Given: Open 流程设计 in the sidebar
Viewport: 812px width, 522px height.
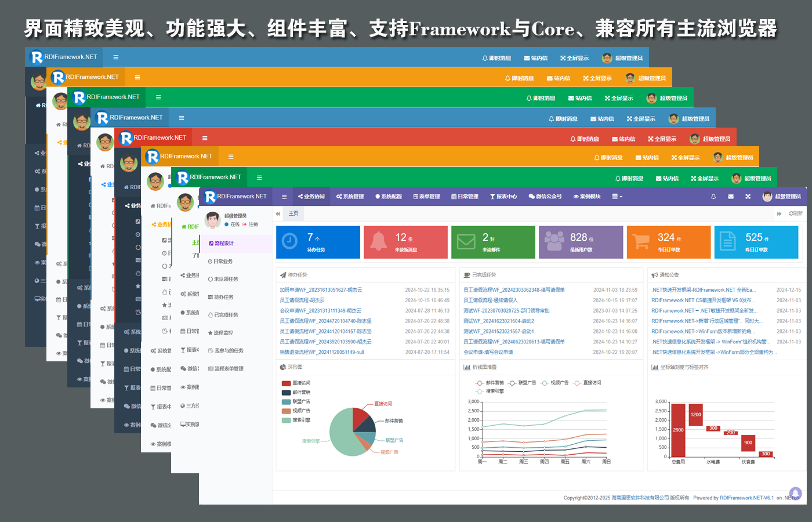Looking at the screenshot, I should click(235, 244).
